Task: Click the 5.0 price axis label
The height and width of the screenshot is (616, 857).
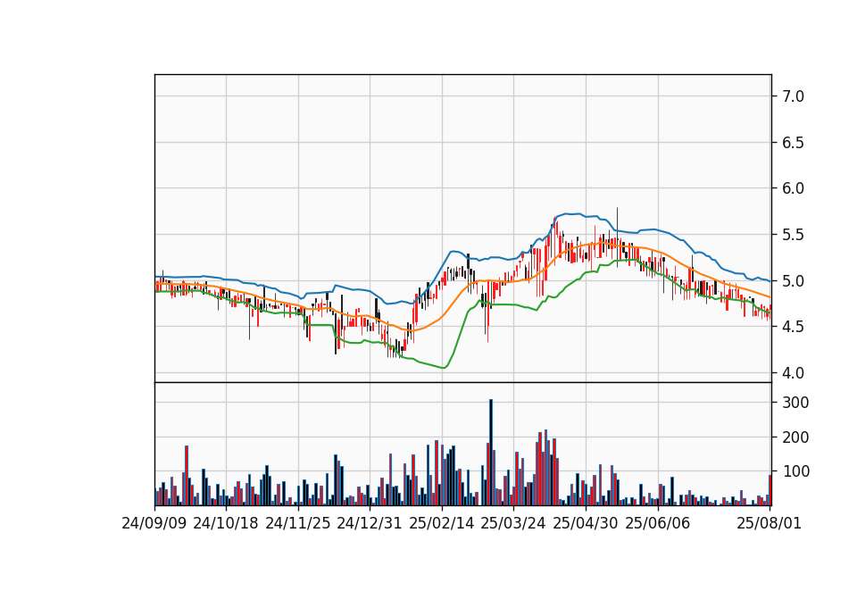Action: pyautogui.click(x=793, y=281)
